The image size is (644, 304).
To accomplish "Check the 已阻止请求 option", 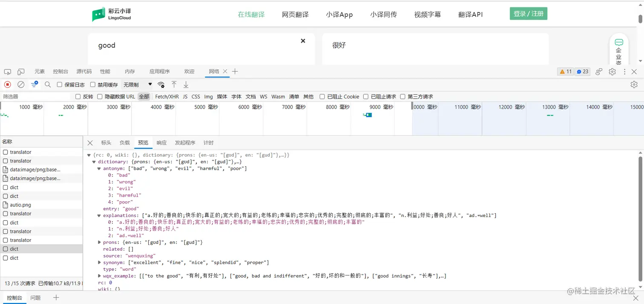I will (366, 97).
